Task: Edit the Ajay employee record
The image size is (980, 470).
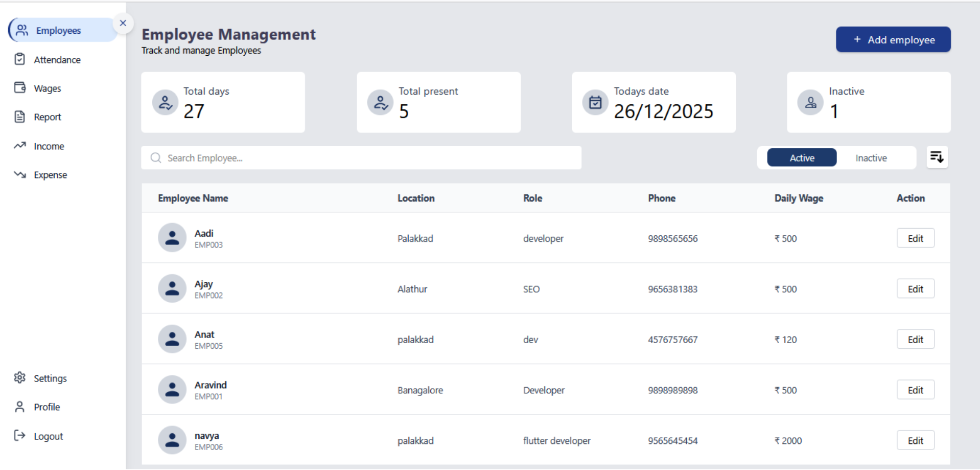Action: point(915,289)
